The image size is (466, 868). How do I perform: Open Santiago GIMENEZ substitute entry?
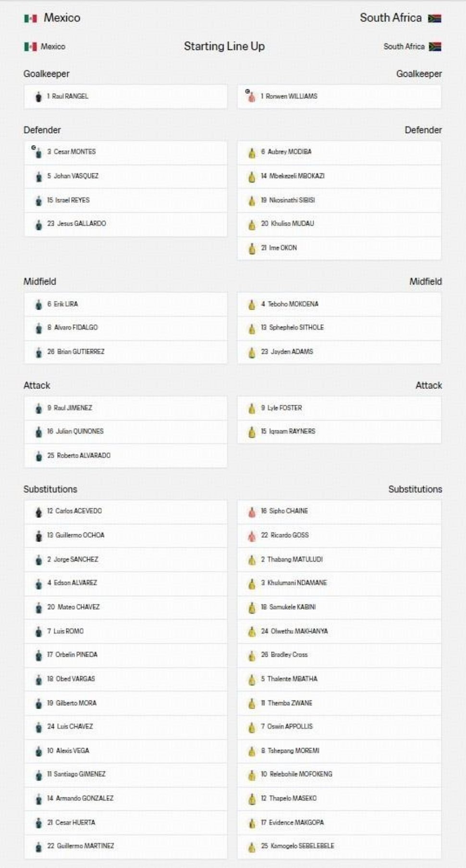pos(126,774)
